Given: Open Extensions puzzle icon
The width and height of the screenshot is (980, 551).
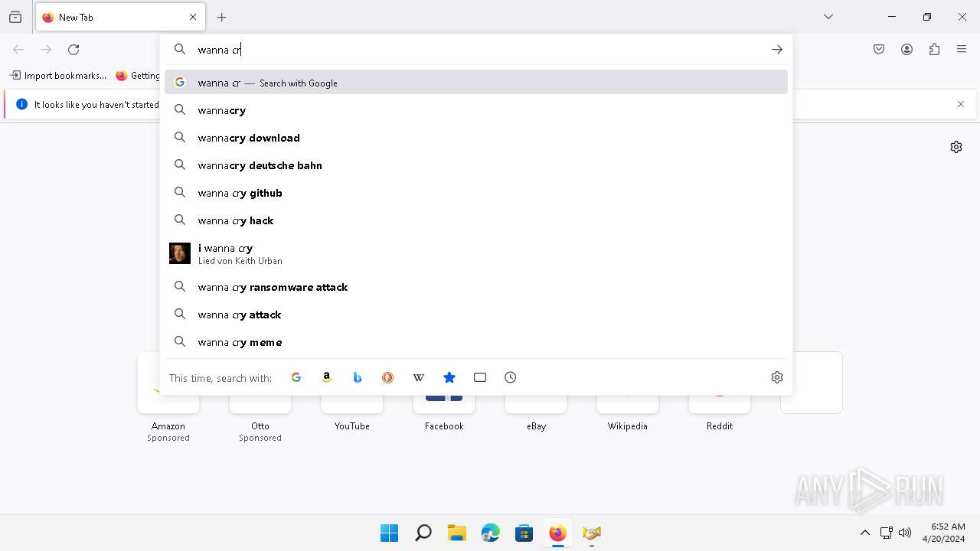Looking at the screenshot, I should [x=934, y=50].
